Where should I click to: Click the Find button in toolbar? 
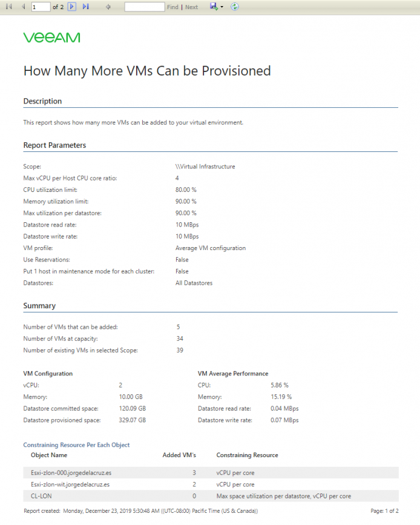pyautogui.click(x=172, y=7)
